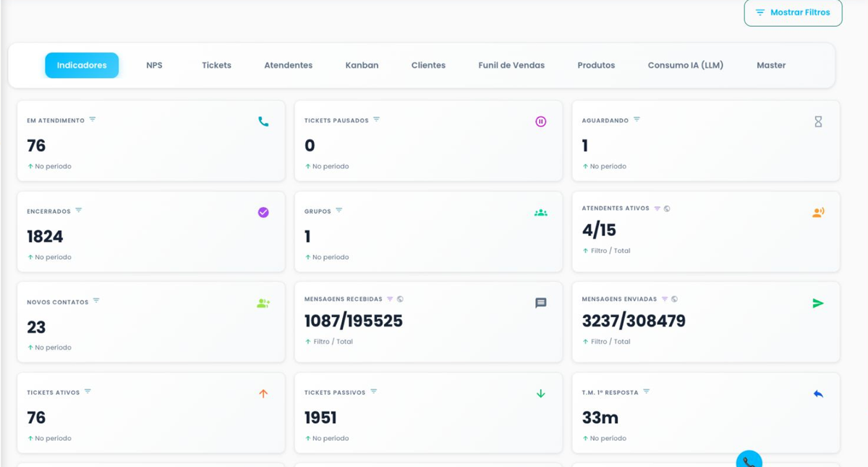Viewport: 868px width, 467px height.
Task: Click the green group icon in Grupos card
Action: 540,213
